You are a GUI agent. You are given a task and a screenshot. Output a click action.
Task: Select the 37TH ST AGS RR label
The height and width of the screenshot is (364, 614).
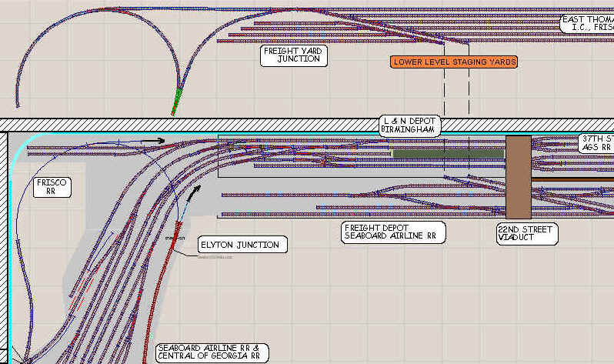(x=596, y=143)
